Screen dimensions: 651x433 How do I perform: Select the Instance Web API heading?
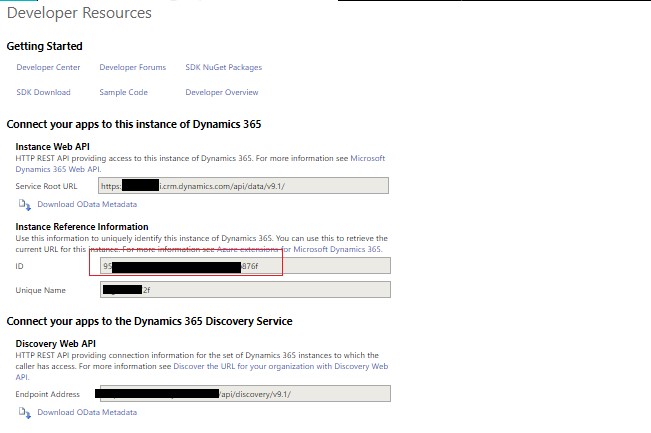point(52,147)
